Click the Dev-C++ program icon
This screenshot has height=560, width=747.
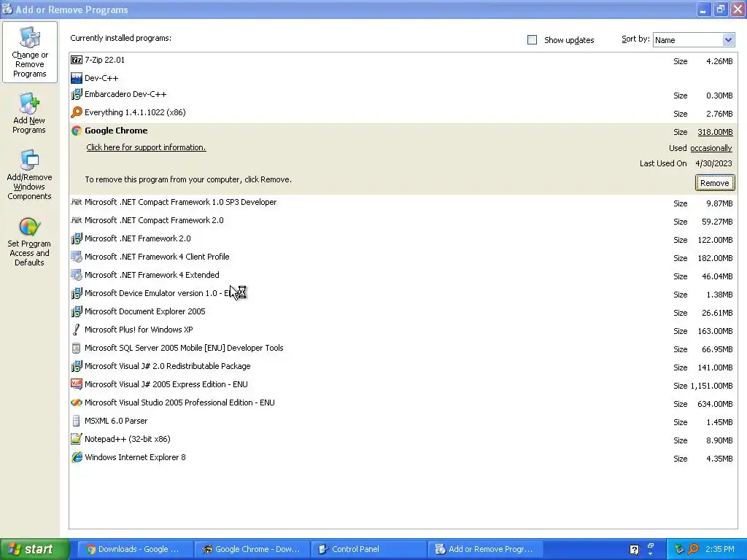76,78
